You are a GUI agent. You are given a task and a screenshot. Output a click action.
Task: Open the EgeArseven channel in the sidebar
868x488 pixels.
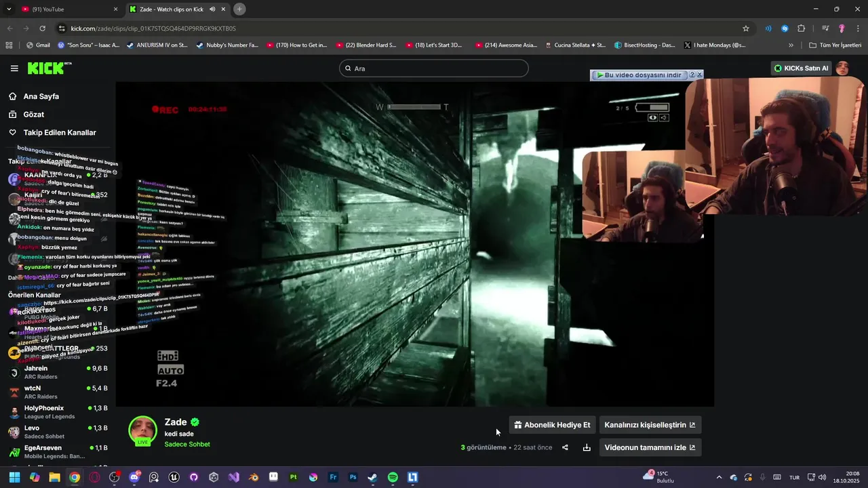click(x=58, y=451)
